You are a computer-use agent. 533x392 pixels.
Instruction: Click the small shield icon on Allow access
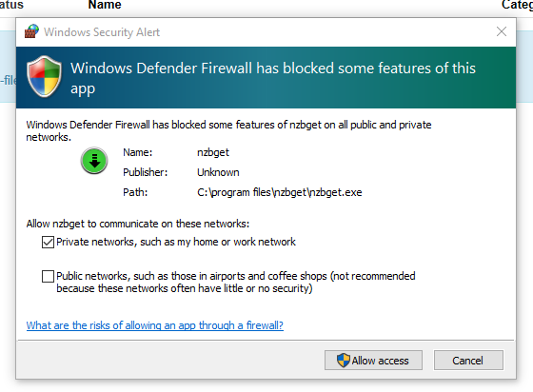343,360
